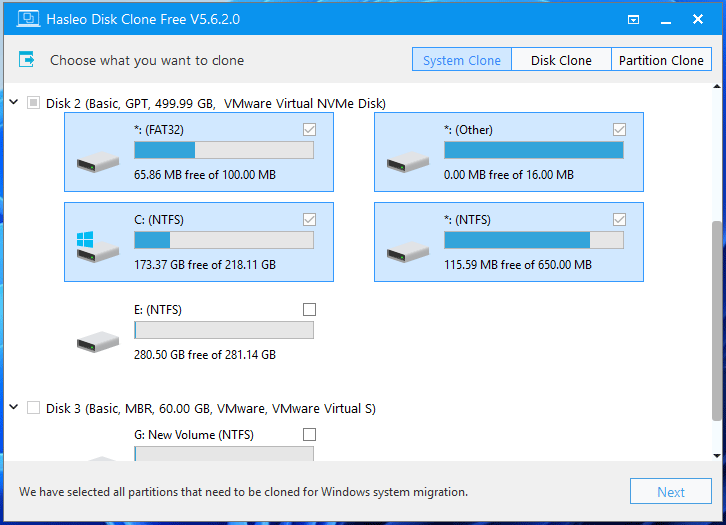Check the Disk 3 checkbox
Image resolution: width=726 pixels, height=525 pixels.
click(x=33, y=408)
